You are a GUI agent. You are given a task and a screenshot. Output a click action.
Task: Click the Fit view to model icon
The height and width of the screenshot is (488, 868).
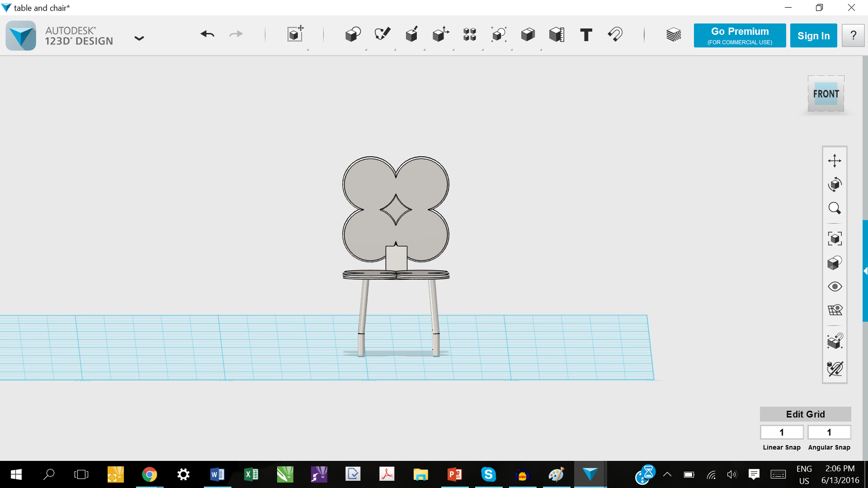pyautogui.click(x=835, y=239)
